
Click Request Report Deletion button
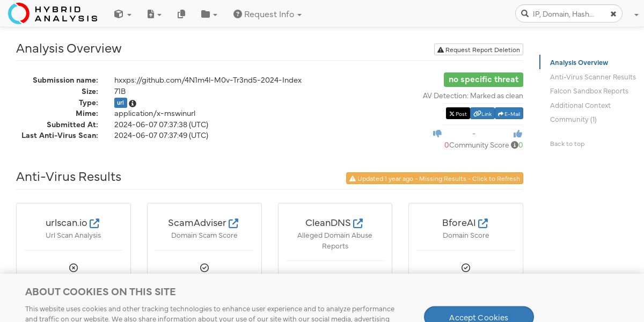(479, 49)
